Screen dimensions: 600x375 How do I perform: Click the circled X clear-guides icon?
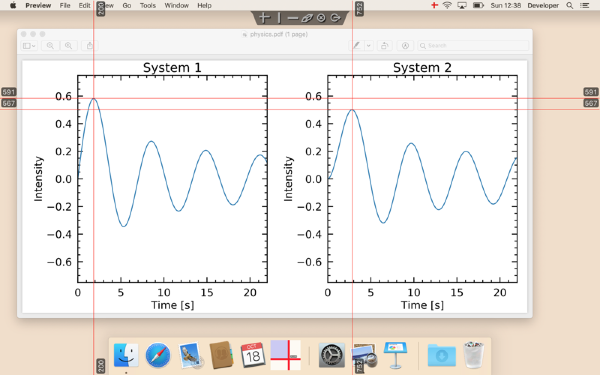(321, 18)
